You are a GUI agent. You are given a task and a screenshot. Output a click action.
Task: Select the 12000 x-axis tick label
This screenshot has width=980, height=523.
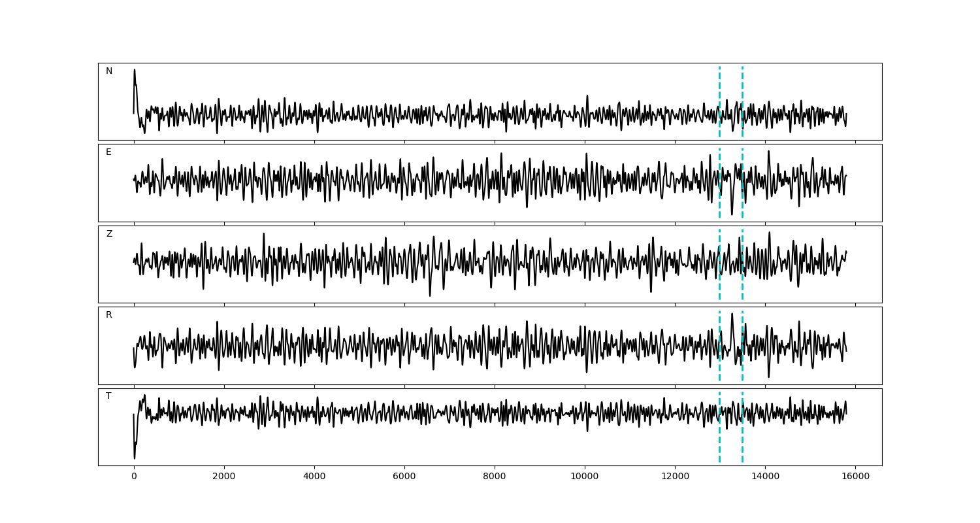pos(675,477)
